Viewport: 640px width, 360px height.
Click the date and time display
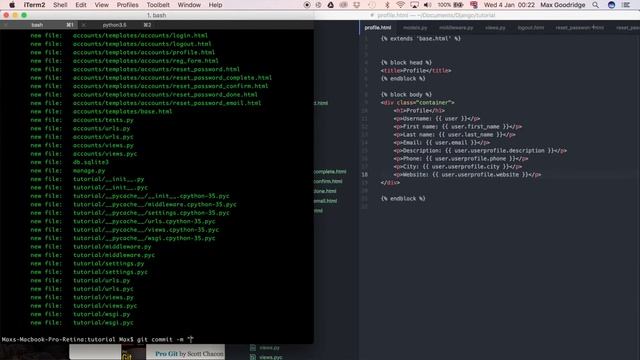coord(509,5)
